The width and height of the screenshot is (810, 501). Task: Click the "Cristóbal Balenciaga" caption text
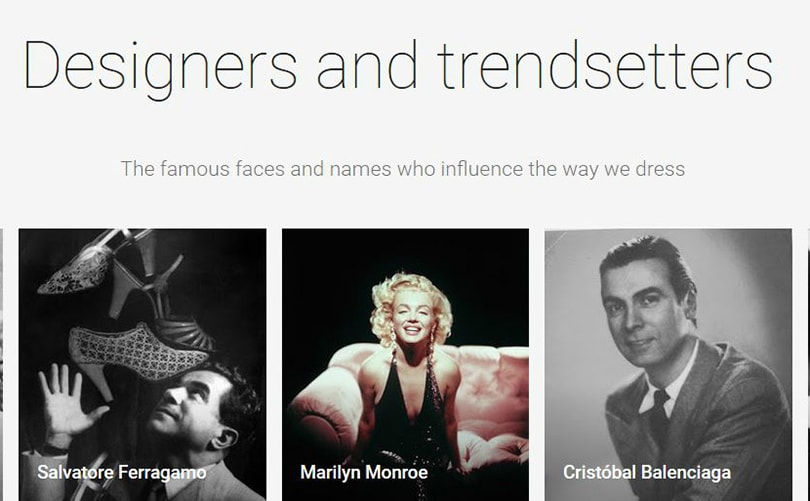coord(646,472)
